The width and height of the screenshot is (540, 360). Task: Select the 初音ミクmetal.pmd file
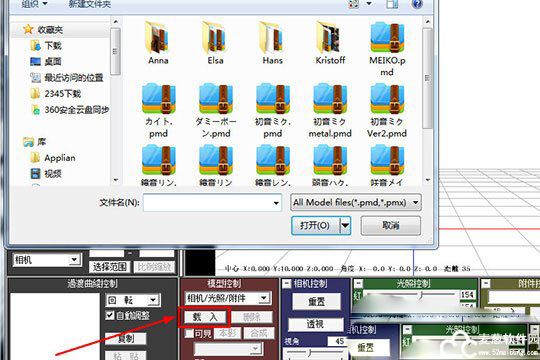(x=330, y=110)
